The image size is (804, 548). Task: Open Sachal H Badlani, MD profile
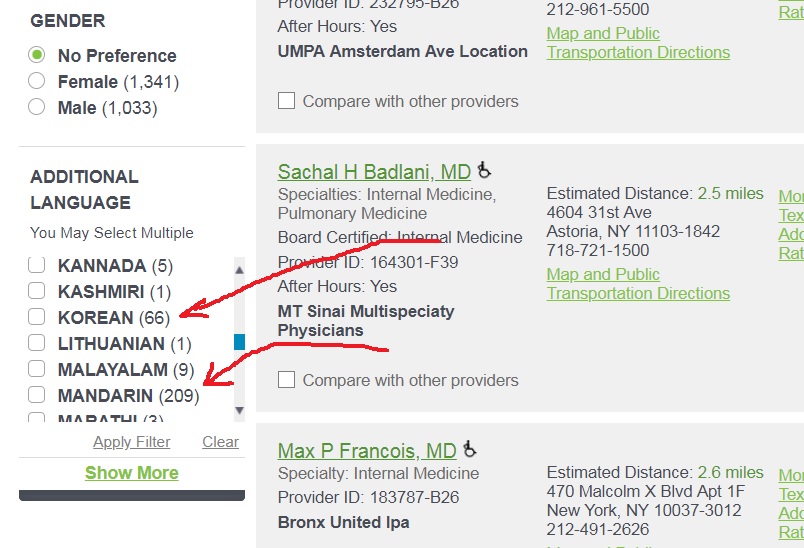click(374, 172)
